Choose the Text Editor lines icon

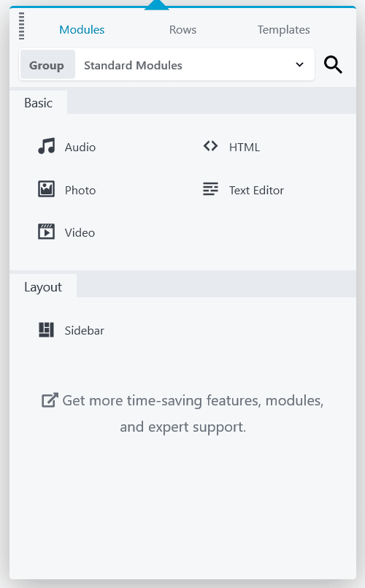tap(211, 189)
